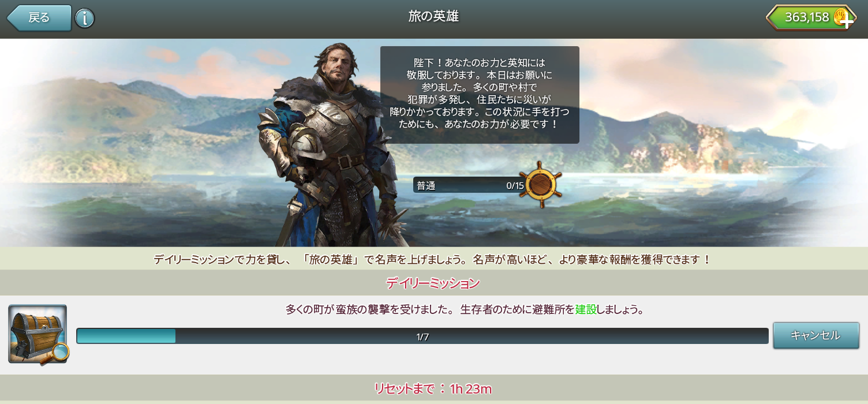This screenshot has height=404, width=868.
Task: Click the green 建設 link in mission text
Action: coord(585,309)
